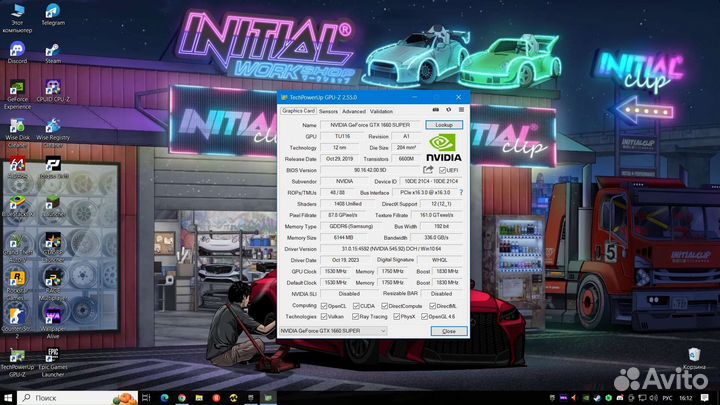Toggle the PhysX checkbox

(x=396, y=317)
